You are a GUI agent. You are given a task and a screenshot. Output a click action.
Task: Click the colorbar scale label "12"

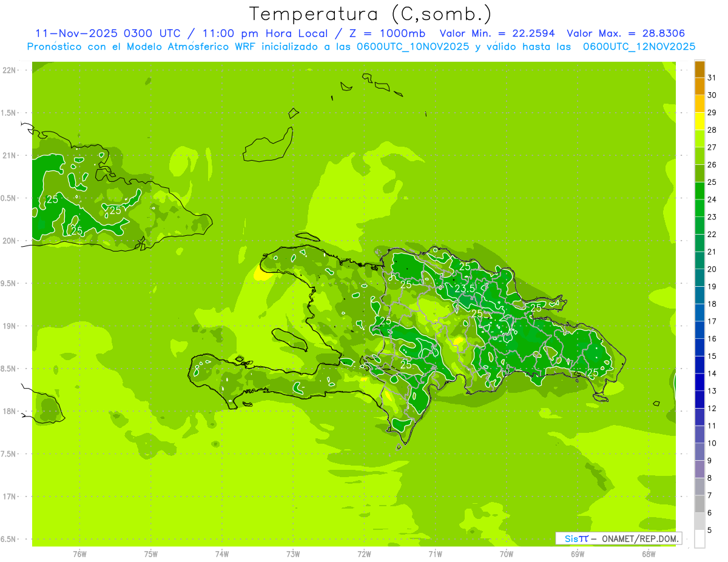[x=712, y=408]
